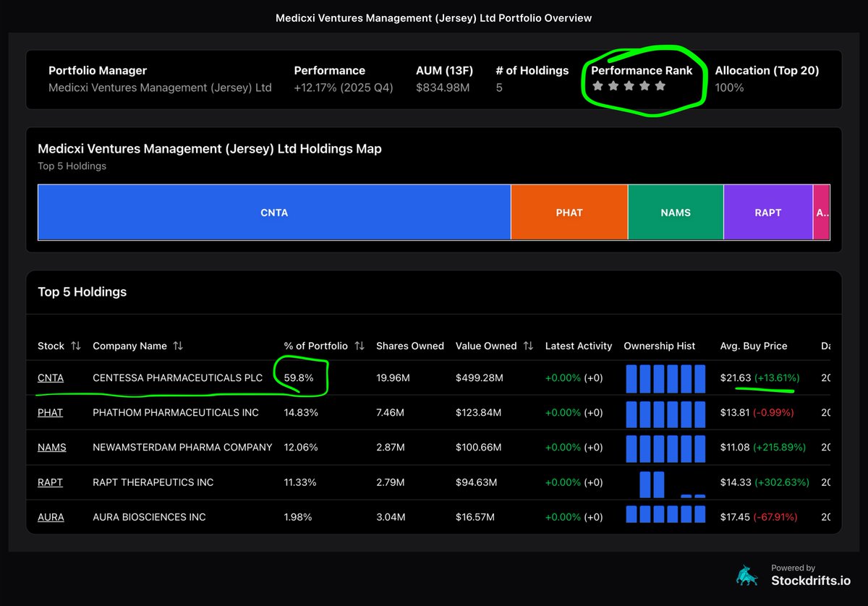View AURA ownership history bar chart

coord(665,514)
